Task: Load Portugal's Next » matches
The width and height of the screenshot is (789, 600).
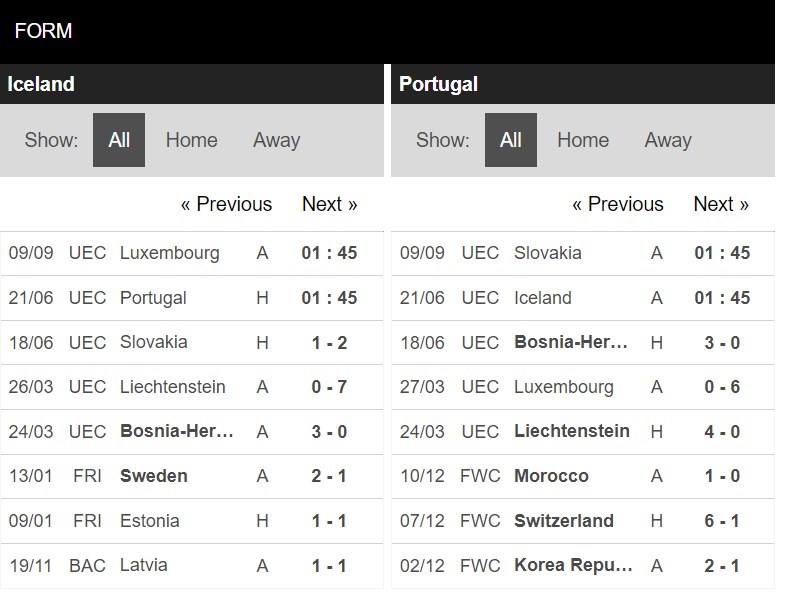Action: [x=721, y=204]
